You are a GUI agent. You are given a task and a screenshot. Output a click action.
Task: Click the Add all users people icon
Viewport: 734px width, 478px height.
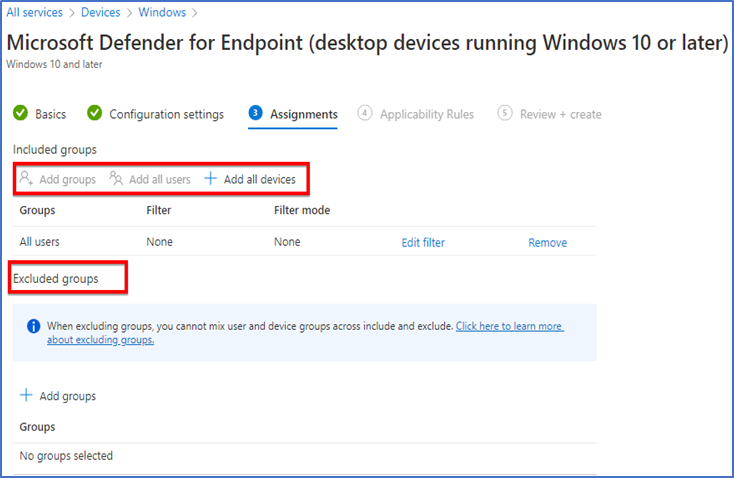[x=116, y=178]
